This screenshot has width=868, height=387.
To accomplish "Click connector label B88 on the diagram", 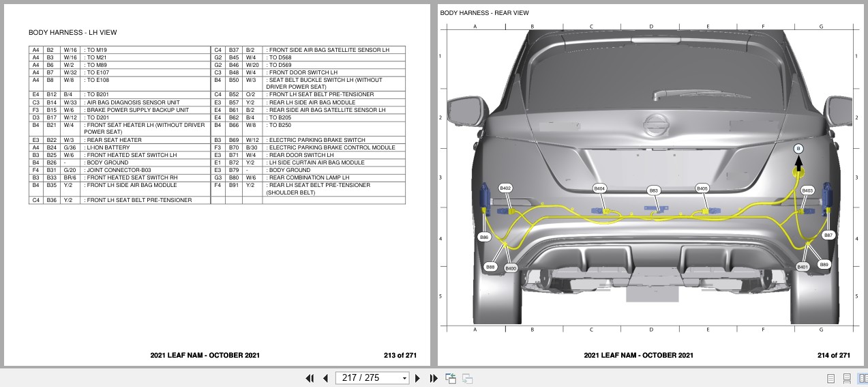I will point(490,268).
